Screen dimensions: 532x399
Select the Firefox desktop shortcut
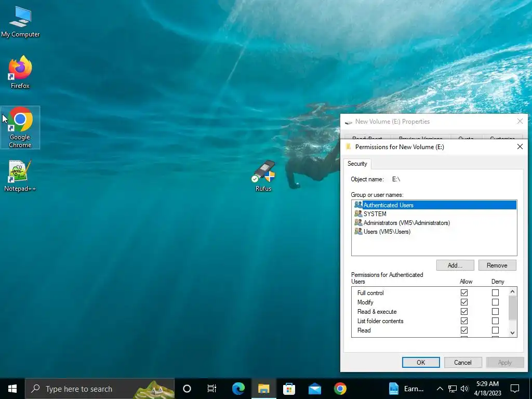pyautogui.click(x=20, y=72)
